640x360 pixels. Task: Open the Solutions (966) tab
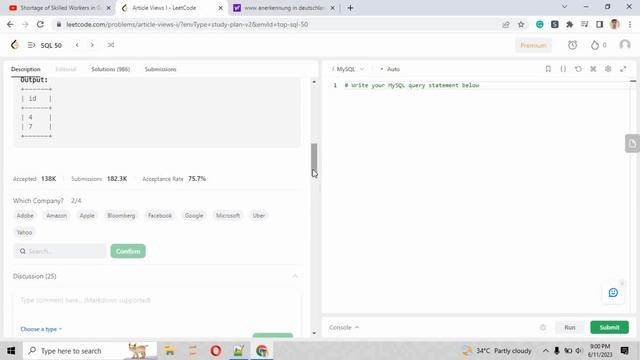point(111,69)
